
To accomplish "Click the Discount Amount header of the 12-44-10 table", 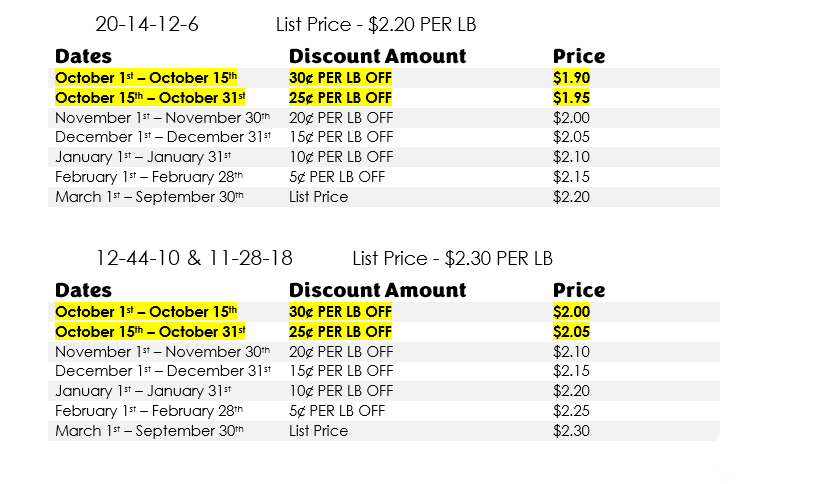I will [x=377, y=290].
